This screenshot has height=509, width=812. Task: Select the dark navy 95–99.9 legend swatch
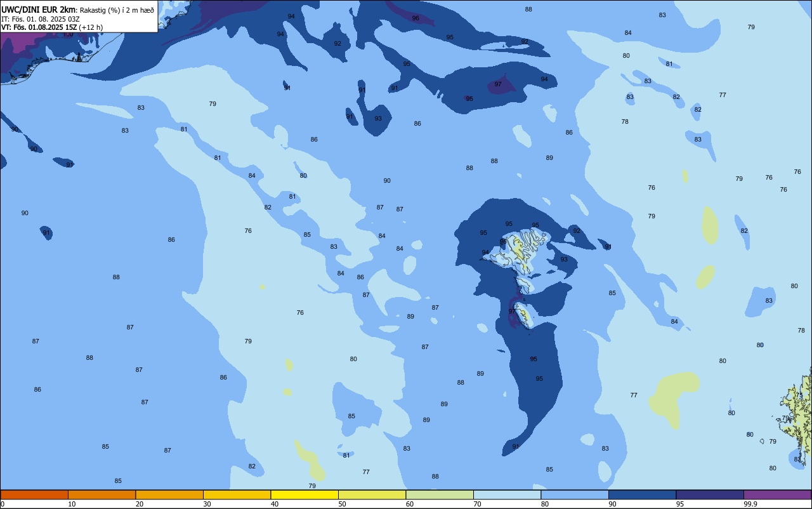[x=710, y=494]
